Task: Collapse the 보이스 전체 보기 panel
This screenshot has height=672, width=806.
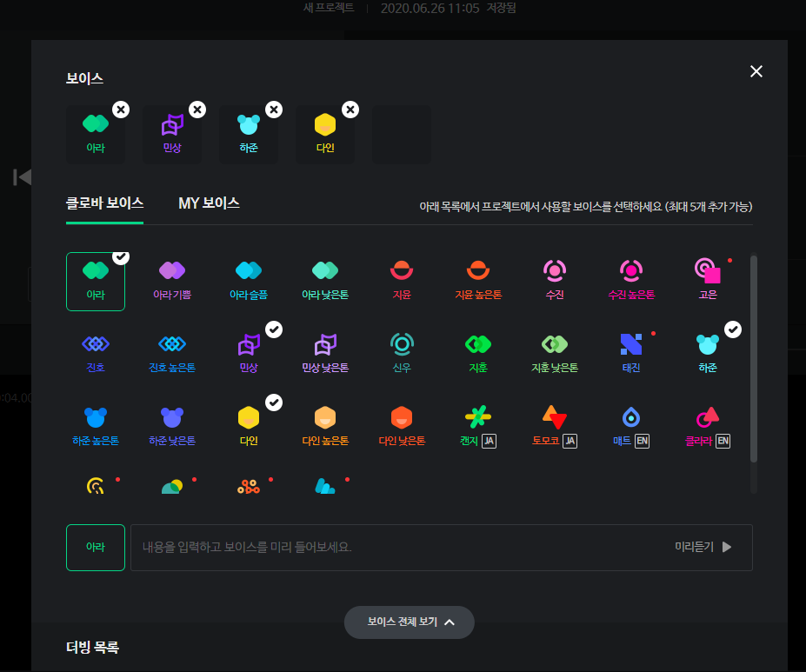Action: (x=410, y=622)
